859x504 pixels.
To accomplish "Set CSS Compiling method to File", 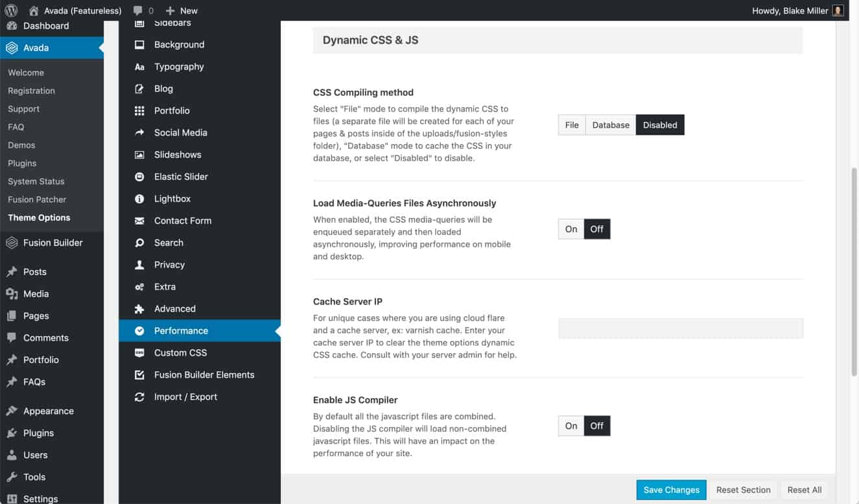I will pos(572,125).
